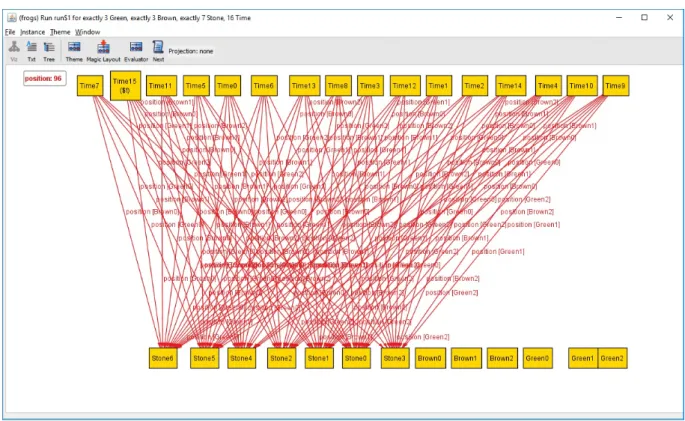
Task: Show the Next instance
Action: tap(158, 51)
